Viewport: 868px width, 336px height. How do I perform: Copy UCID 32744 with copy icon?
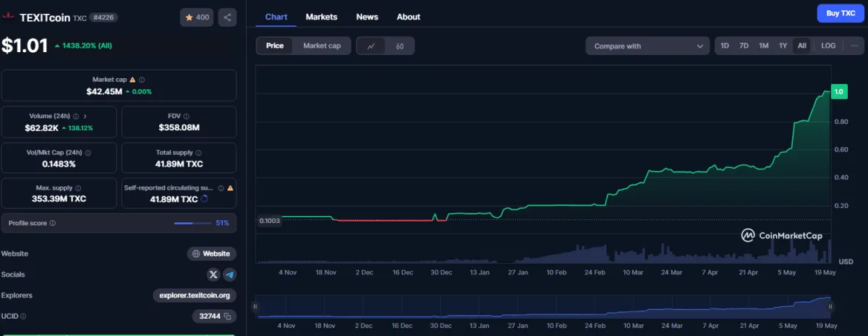(227, 316)
